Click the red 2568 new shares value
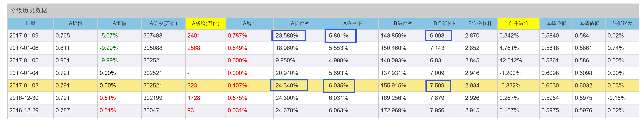This screenshot has width=644, height=119. [x=194, y=48]
